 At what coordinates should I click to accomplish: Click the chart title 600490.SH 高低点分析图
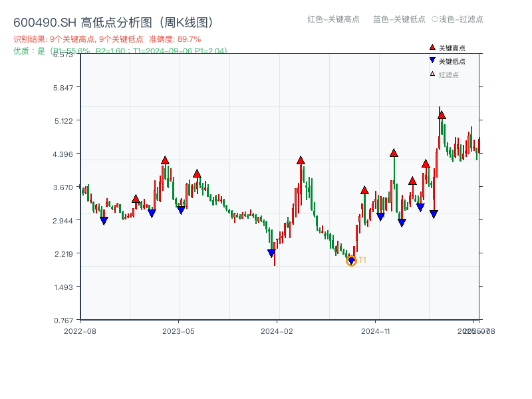(x=113, y=23)
